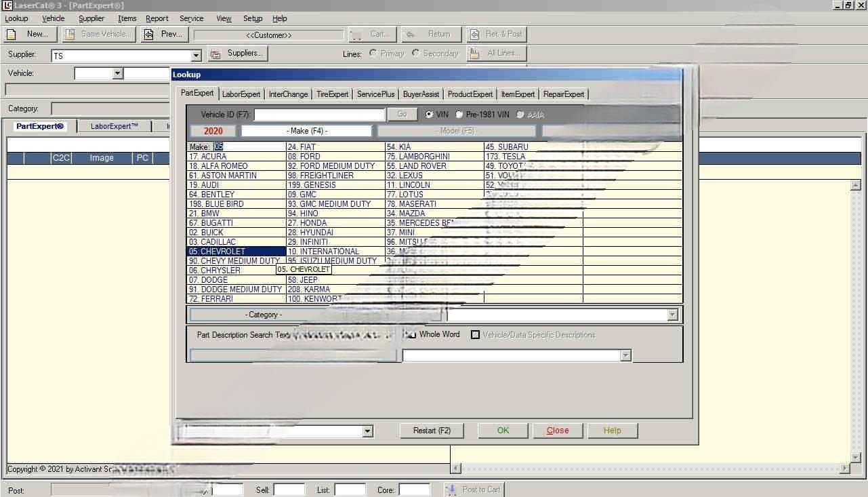Open the Report menu
The image size is (868, 497).
(x=157, y=18)
